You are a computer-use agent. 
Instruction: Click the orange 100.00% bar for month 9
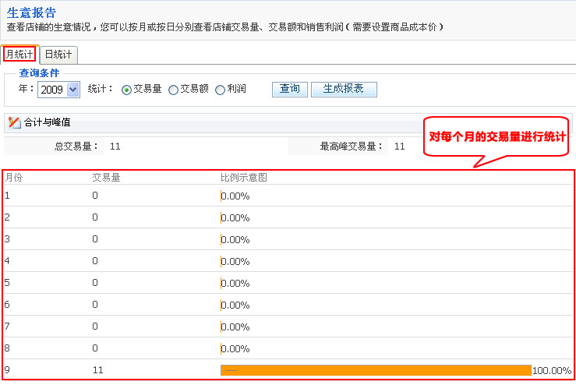[x=376, y=370]
